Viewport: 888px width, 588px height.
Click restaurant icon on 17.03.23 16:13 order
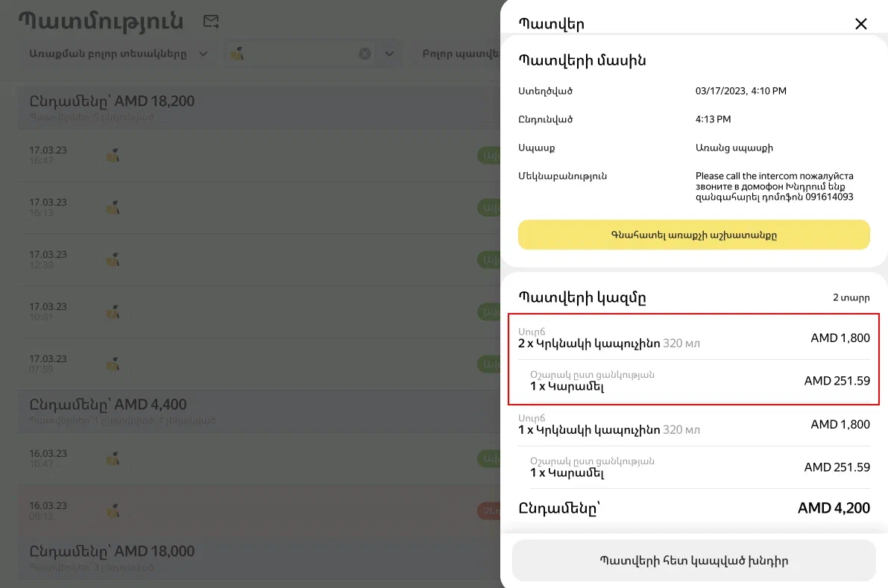coord(113,207)
